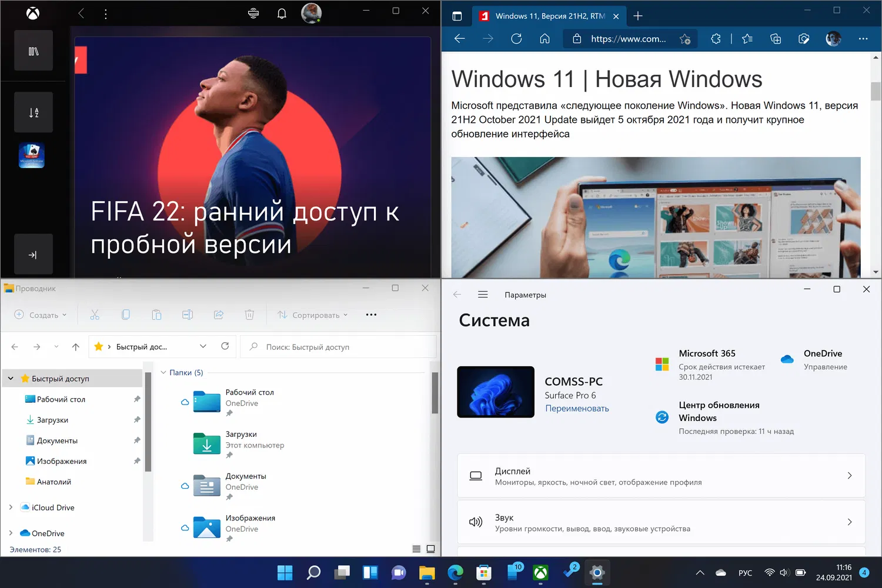
Task: Show hidden system tray icons
Action: 700,573
